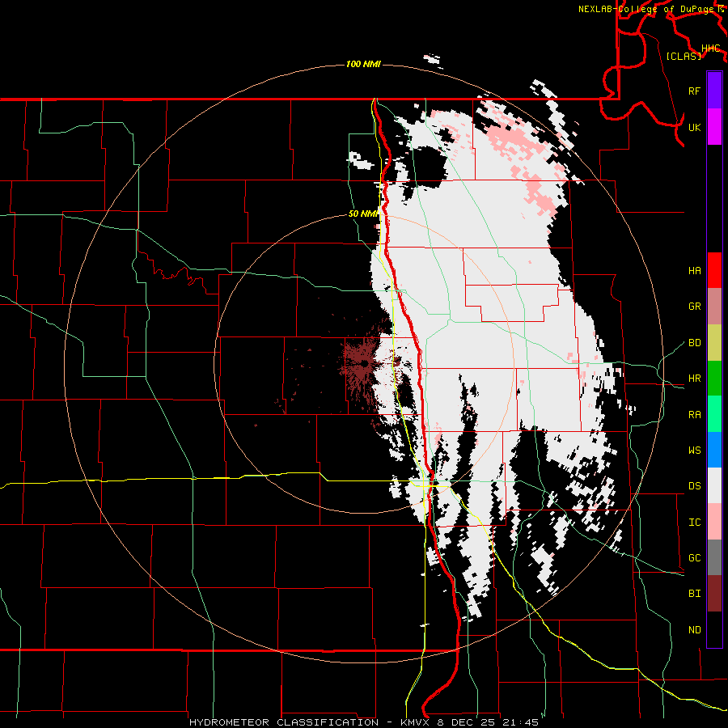Select the "RA" legend label
This screenshot has width=728, height=728.
pyautogui.click(x=694, y=415)
